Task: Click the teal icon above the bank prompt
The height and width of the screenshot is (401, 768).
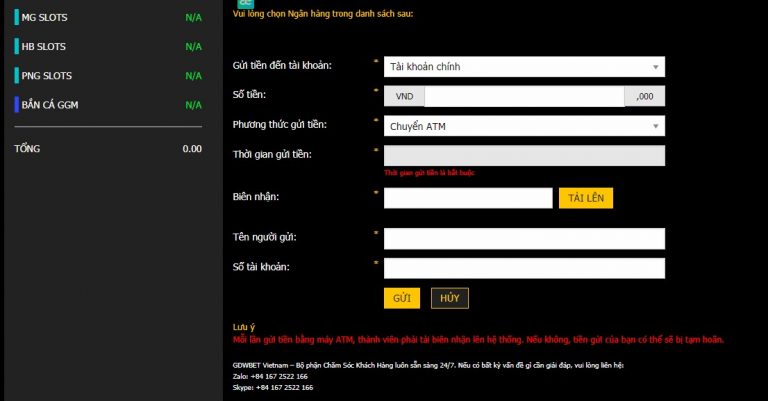Action: tap(245, 3)
